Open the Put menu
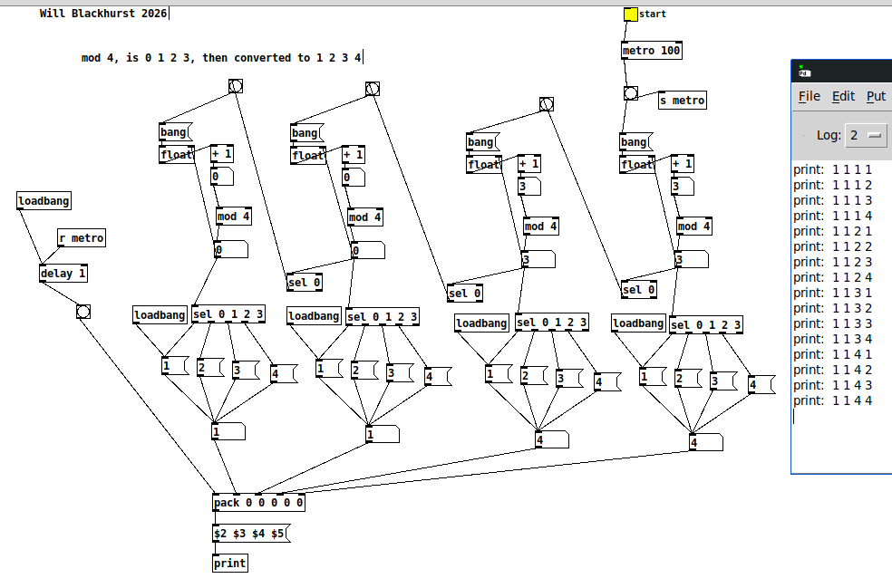Image resolution: width=892 pixels, height=588 pixels. 875,96
